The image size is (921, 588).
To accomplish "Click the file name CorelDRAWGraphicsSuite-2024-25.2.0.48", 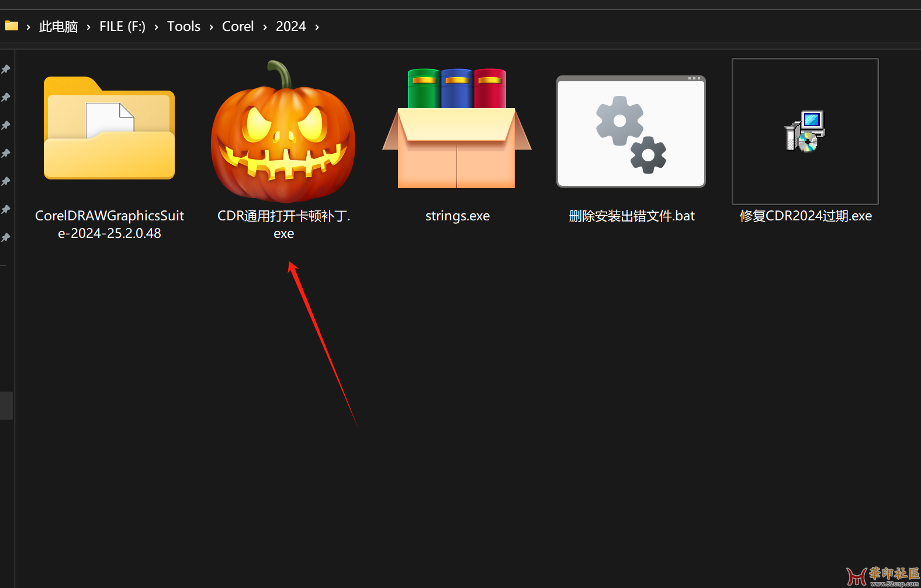I will click(x=109, y=224).
